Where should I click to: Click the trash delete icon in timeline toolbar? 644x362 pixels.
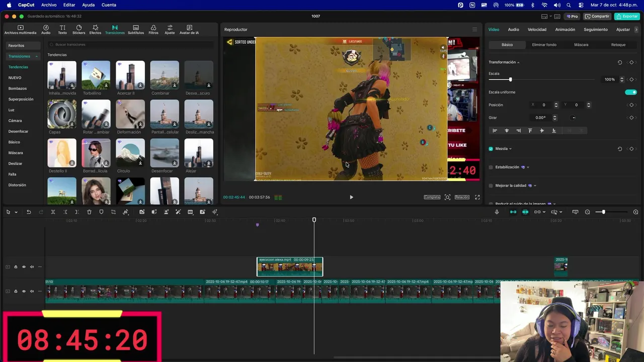[x=89, y=212]
